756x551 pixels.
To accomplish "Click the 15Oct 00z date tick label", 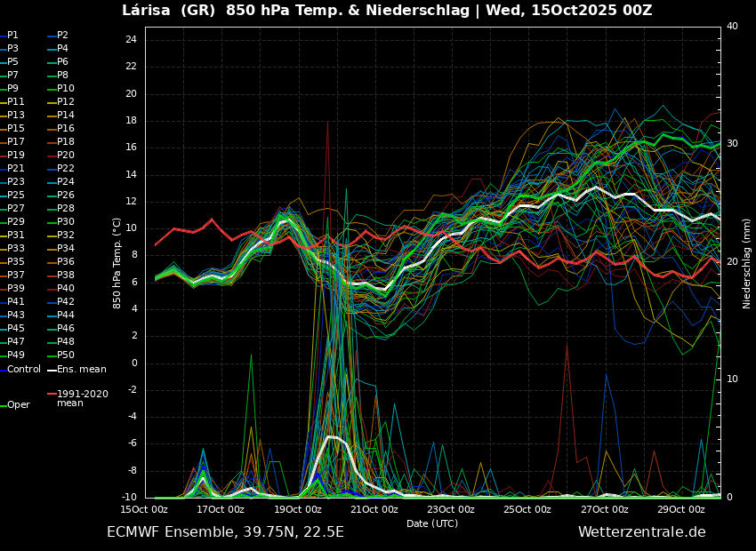I will [x=144, y=509].
